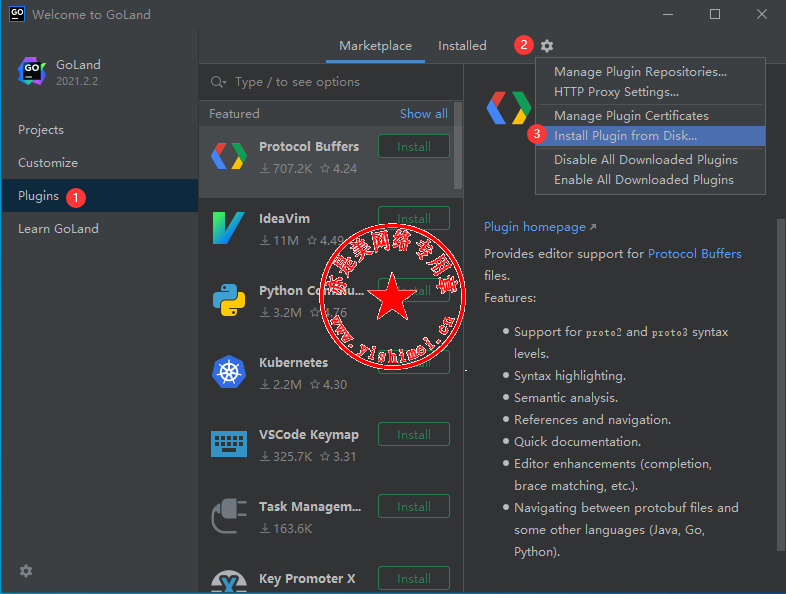Click the Task Managem... plugin name
This screenshot has height=594, width=786.
[310, 507]
